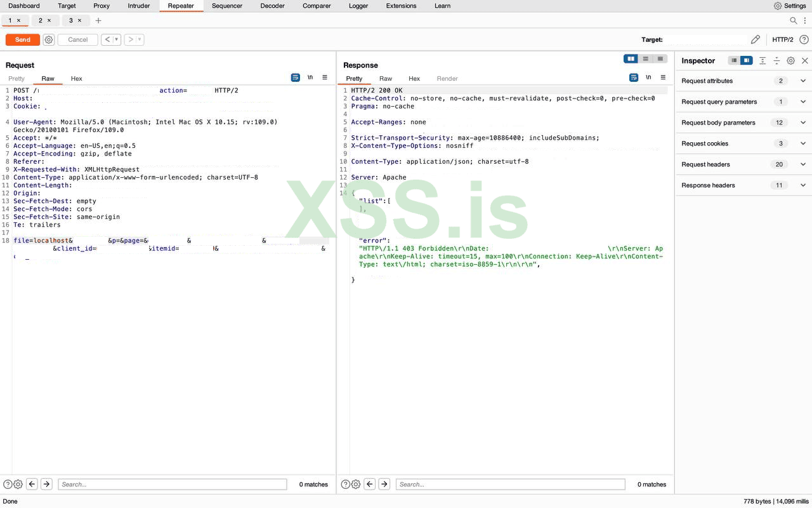Image resolution: width=812 pixels, height=508 pixels.
Task: Edit the target with the pencil icon
Action: click(x=755, y=39)
